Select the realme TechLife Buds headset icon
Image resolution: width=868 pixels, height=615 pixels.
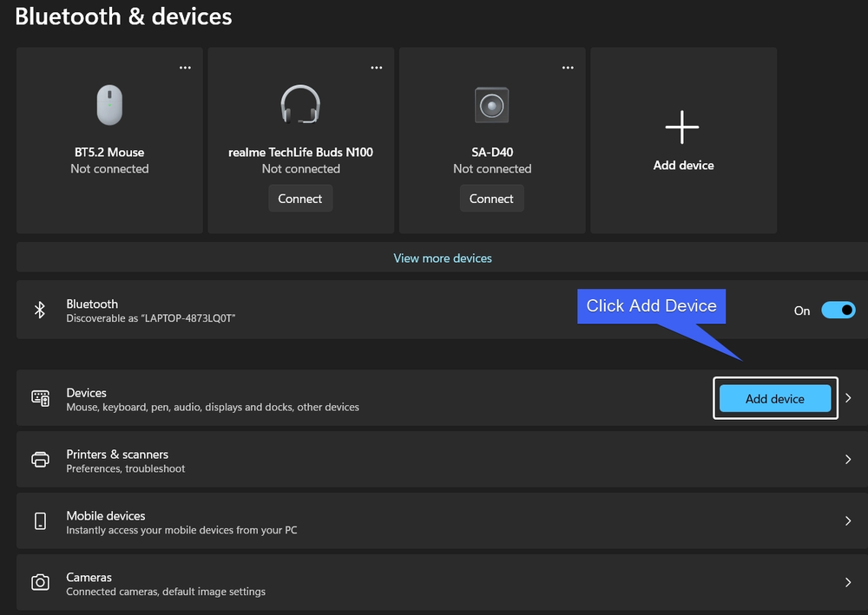300,104
